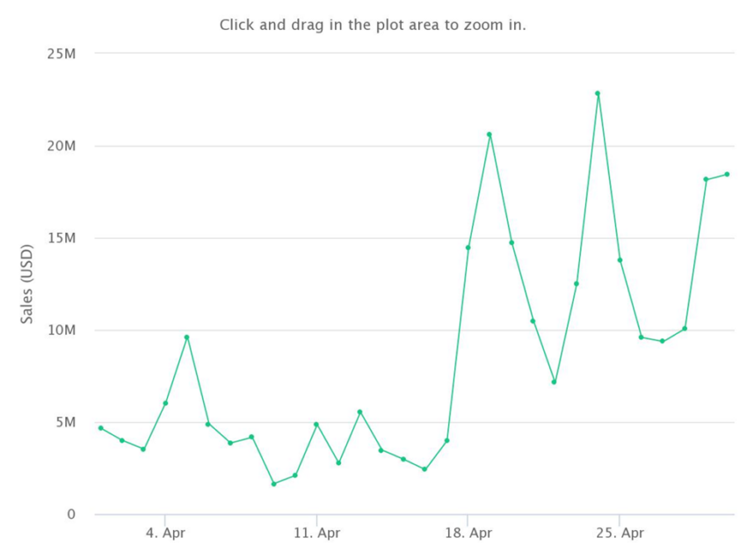747x560 pixels.
Task: Click the data point directly above 18. Apr
Action: click(x=468, y=247)
